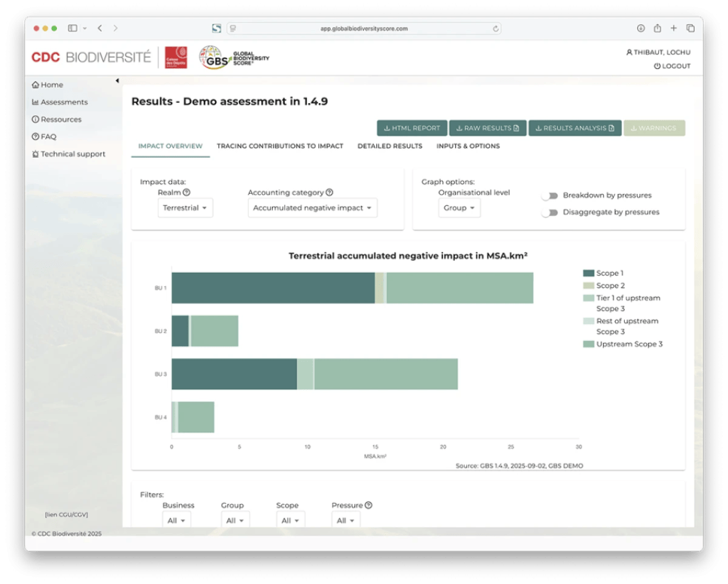
Task: Open the Accounting category dropdown
Action: tap(313, 207)
